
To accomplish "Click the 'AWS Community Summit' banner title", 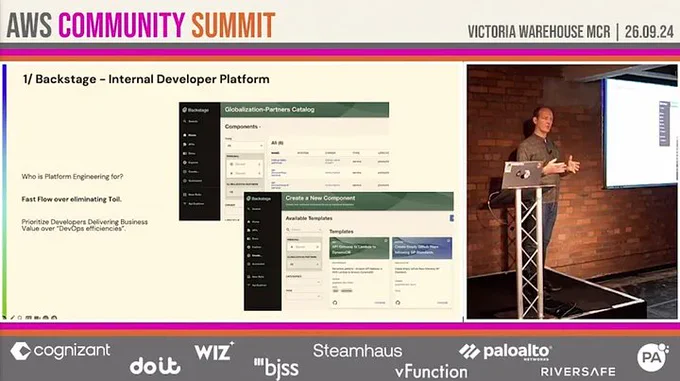I will pyautogui.click(x=141, y=25).
